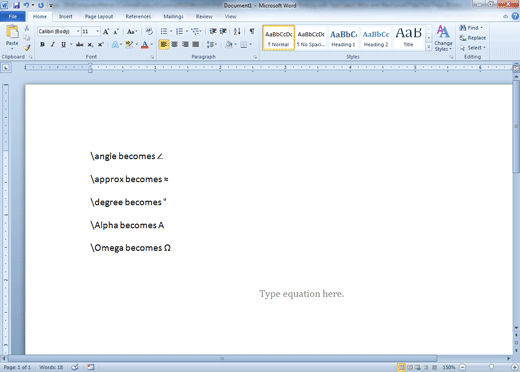Toggle Align Text Left
Image resolution: width=520 pixels, height=372 pixels.
click(163, 44)
